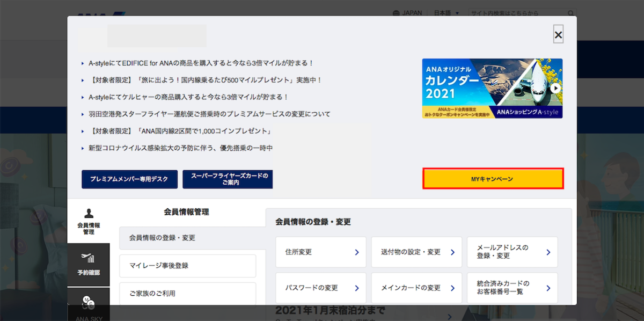The image size is (644, 321).
Task: Select the 会員情報管理 sidebar tab
Action: (x=89, y=221)
